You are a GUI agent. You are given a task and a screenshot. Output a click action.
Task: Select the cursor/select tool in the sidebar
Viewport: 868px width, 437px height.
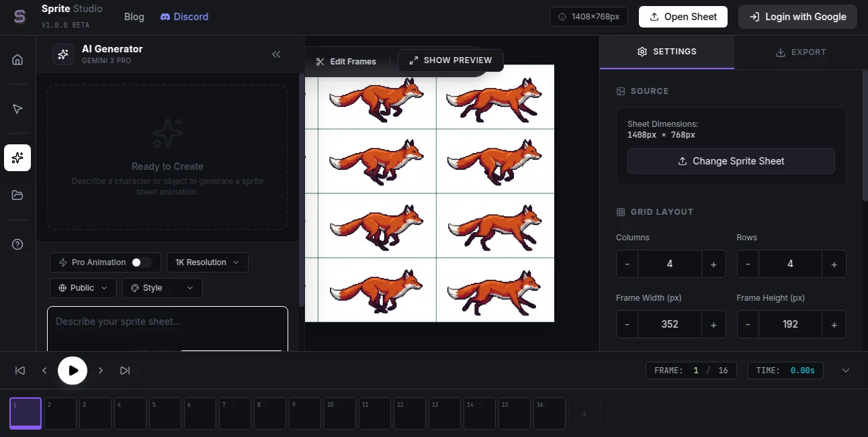pyautogui.click(x=17, y=108)
